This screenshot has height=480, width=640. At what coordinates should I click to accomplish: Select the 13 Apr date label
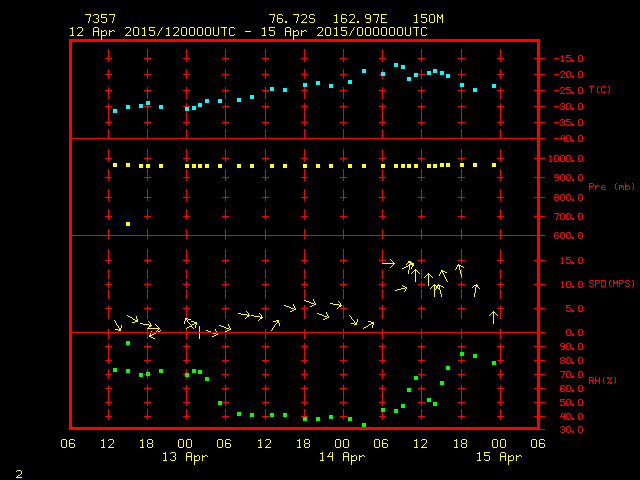[x=186, y=457]
